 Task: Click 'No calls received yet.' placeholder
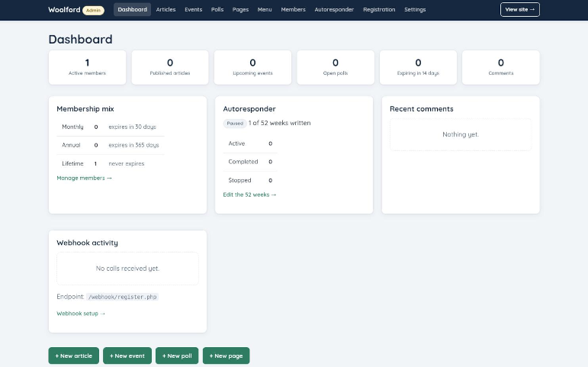(127, 269)
